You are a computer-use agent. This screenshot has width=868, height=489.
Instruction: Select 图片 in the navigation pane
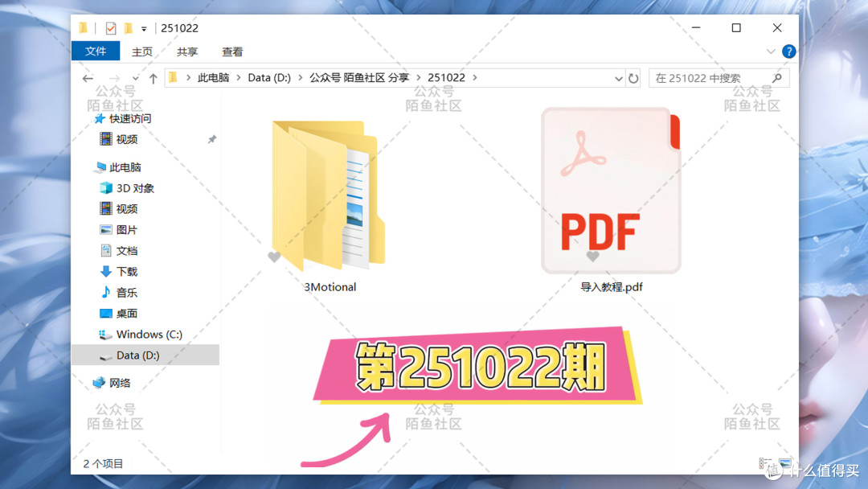[126, 230]
